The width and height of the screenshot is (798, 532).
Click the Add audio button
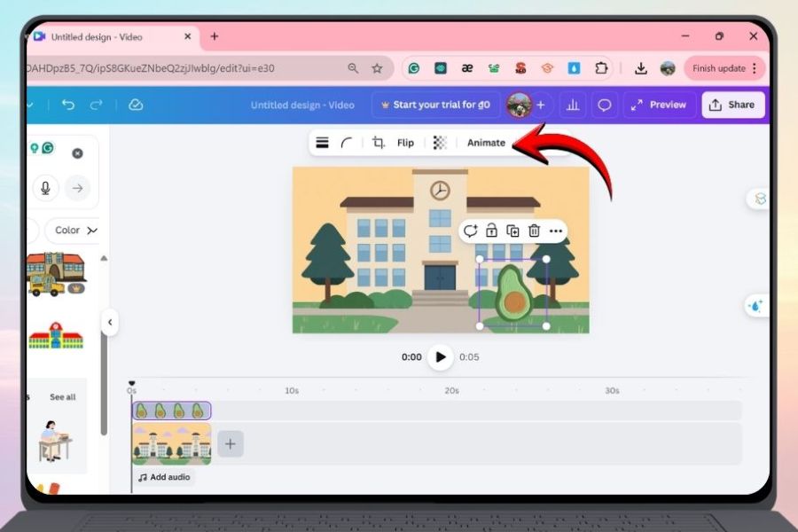164,477
